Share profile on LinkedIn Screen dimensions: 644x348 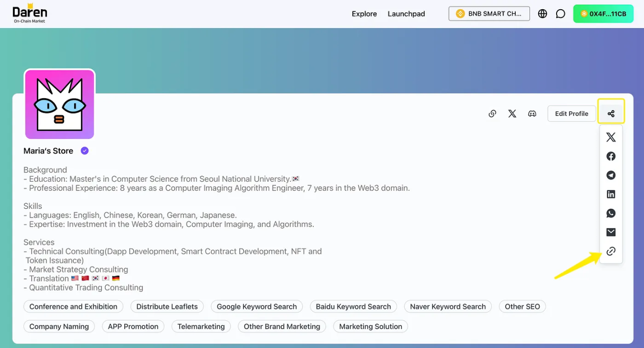611,194
